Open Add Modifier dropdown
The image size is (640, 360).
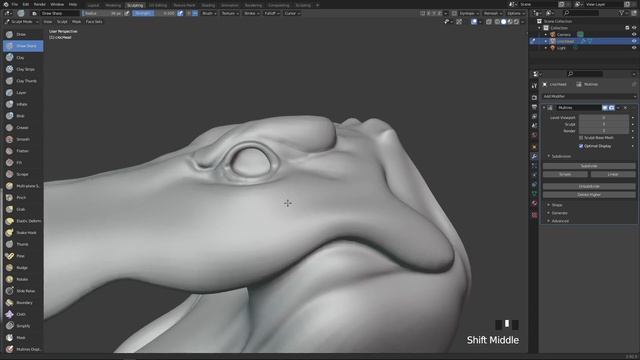[589, 96]
